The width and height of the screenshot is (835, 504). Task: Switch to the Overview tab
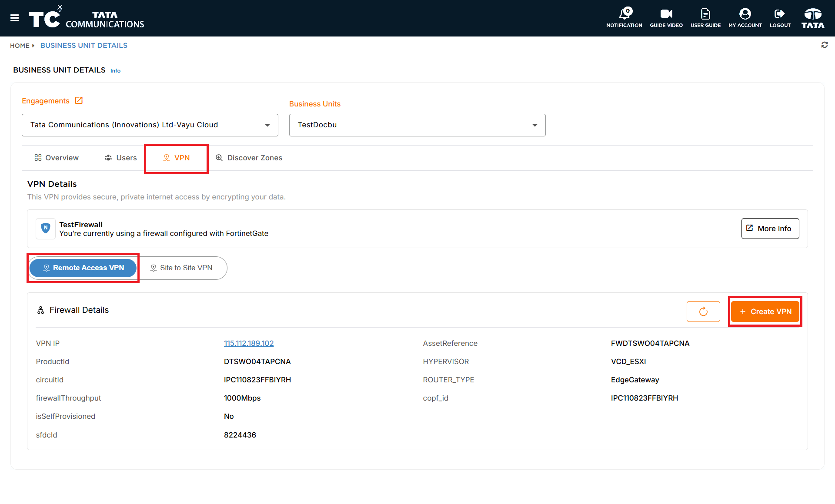pos(57,158)
